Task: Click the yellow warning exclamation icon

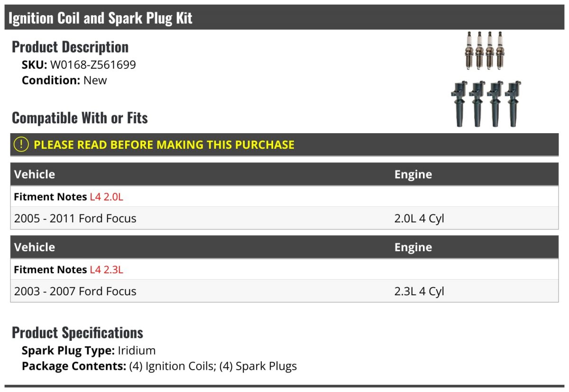Action: 22,145
